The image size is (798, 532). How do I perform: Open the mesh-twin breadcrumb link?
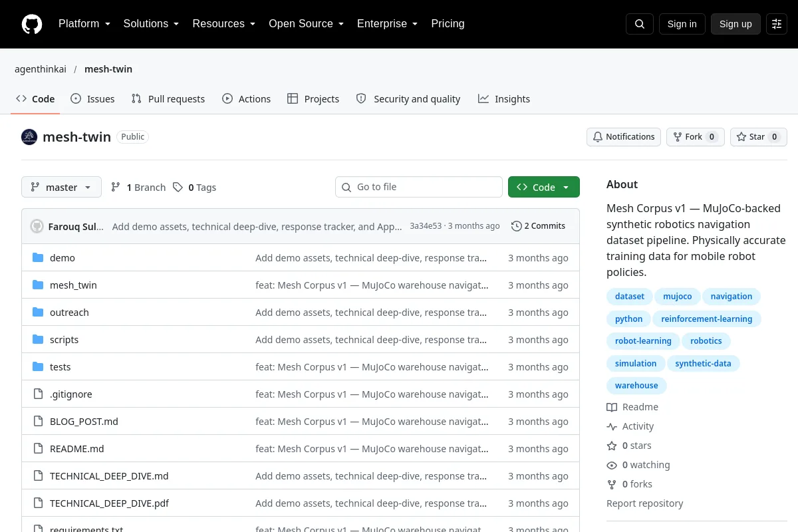point(108,69)
